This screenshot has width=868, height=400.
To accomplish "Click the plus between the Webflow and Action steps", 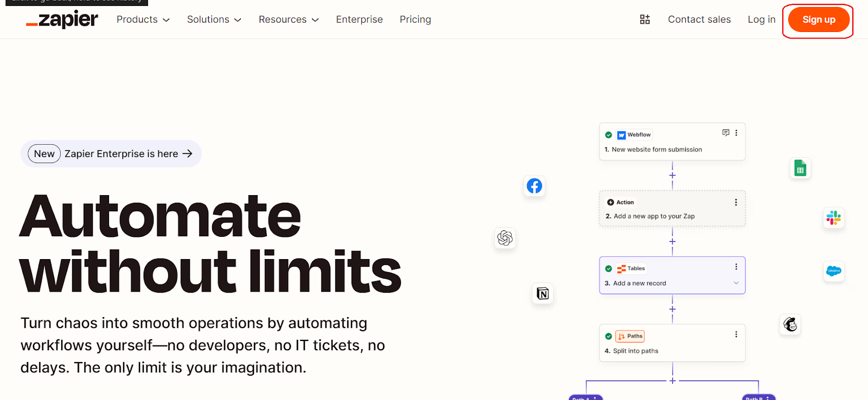I will (672, 175).
